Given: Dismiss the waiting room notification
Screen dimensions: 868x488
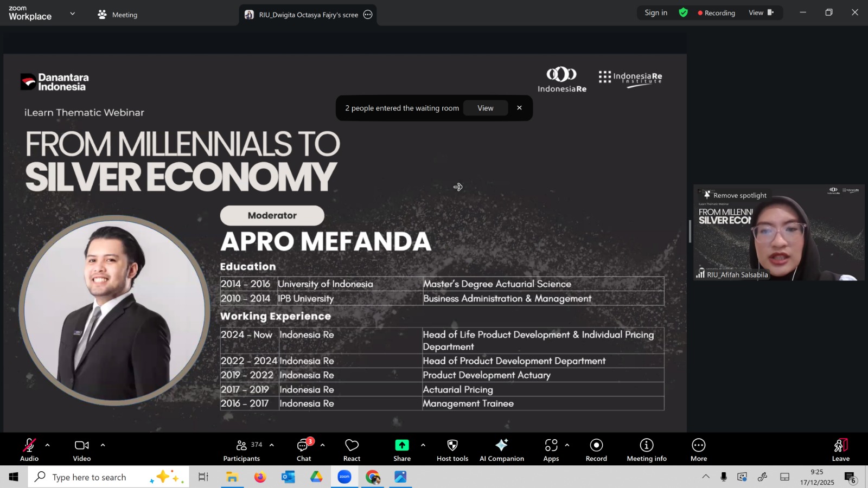Looking at the screenshot, I should point(519,108).
